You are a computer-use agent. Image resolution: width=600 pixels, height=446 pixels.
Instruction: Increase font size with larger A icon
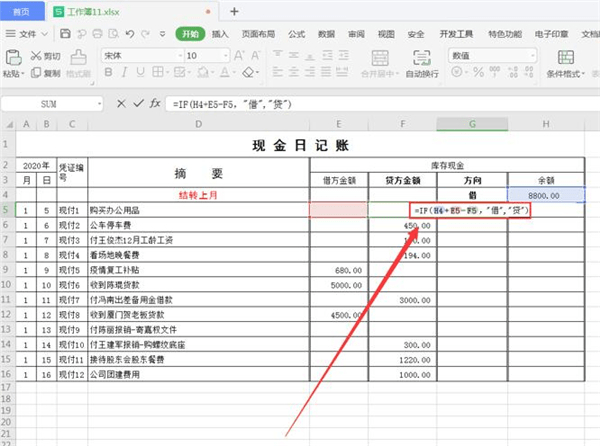239,55
